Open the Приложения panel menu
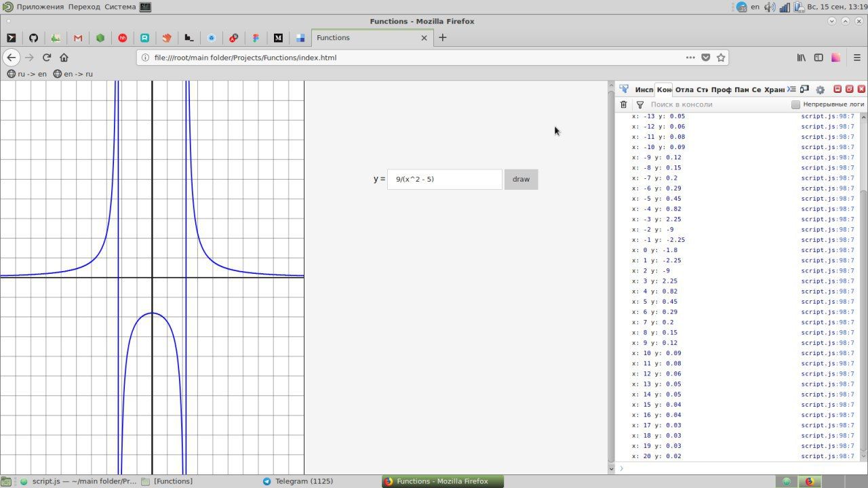The image size is (868, 488). point(39,7)
